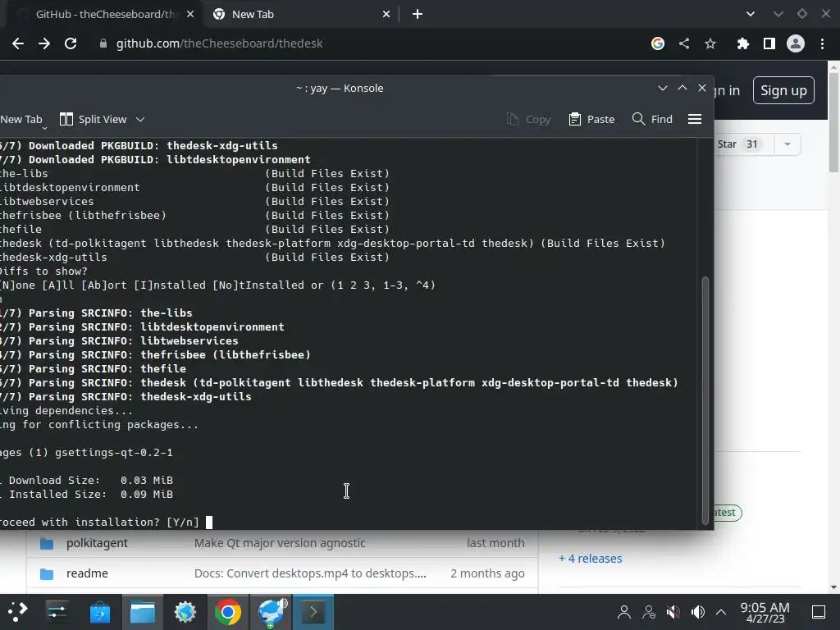840x630 pixels.
Task: Open the Google icon in address bar
Action: coord(658,43)
